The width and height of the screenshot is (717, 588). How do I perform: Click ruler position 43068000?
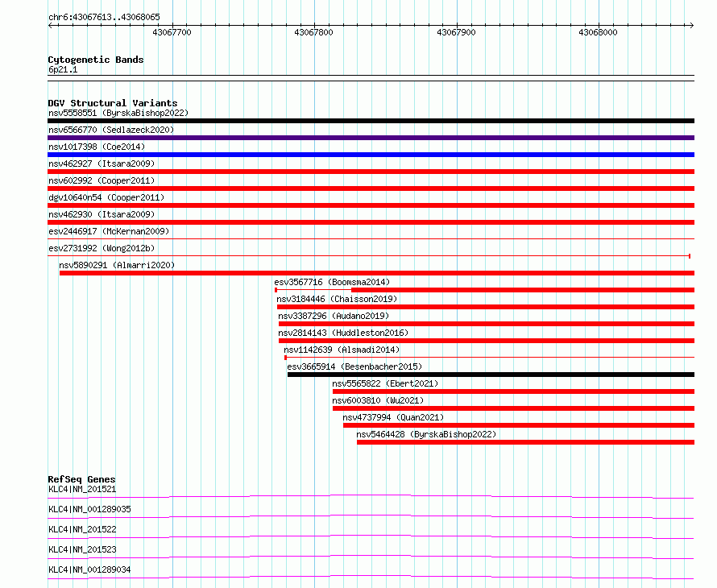(x=598, y=32)
